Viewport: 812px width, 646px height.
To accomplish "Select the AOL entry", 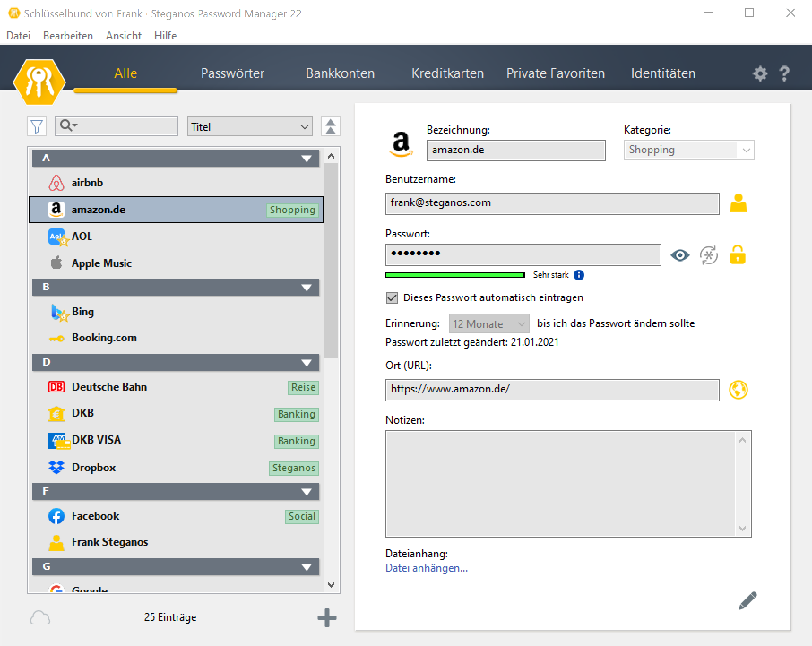I will tap(176, 237).
